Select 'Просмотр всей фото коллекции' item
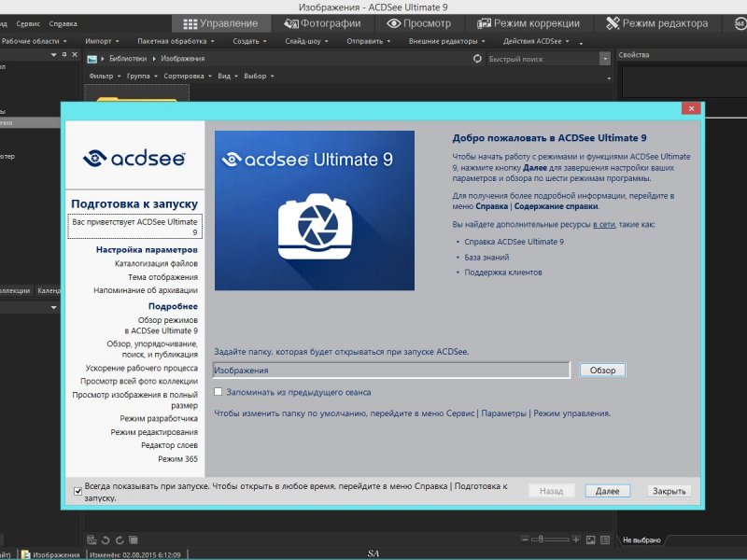The image size is (747, 560). click(139, 381)
